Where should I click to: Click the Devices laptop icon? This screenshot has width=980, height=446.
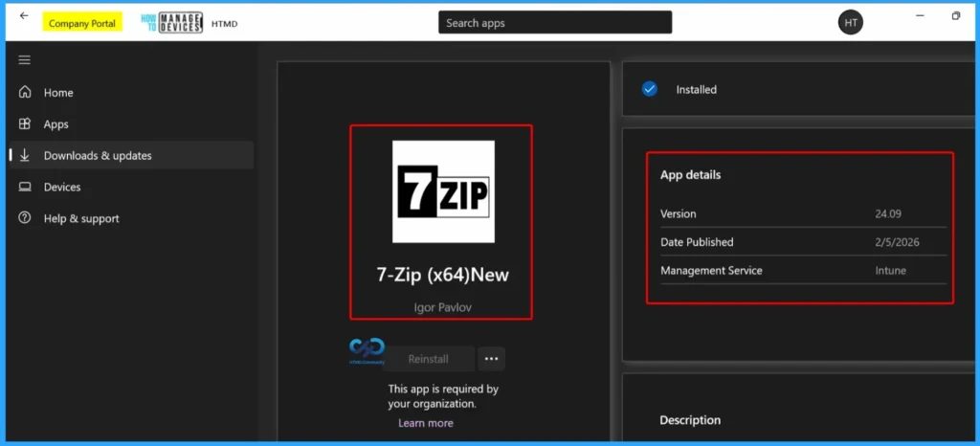click(x=24, y=187)
